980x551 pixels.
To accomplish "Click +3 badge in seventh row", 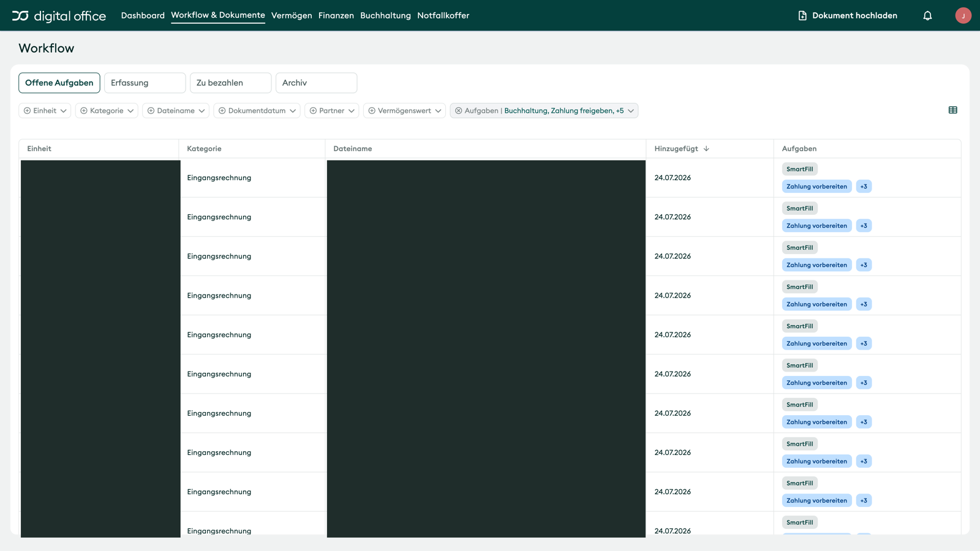I will 864,422.
